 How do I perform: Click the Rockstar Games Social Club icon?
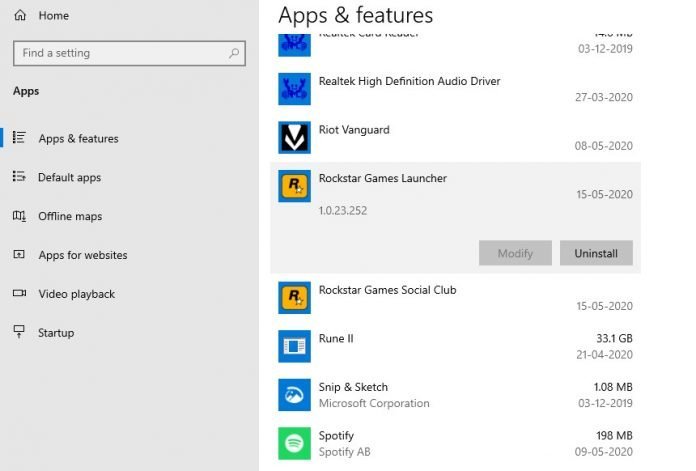[294, 298]
